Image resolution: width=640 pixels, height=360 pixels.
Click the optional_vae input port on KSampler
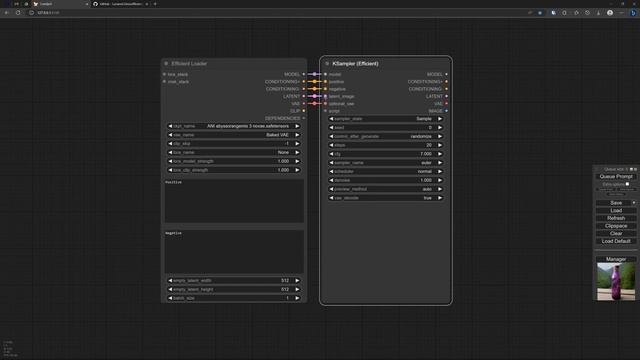tap(325, 104)
